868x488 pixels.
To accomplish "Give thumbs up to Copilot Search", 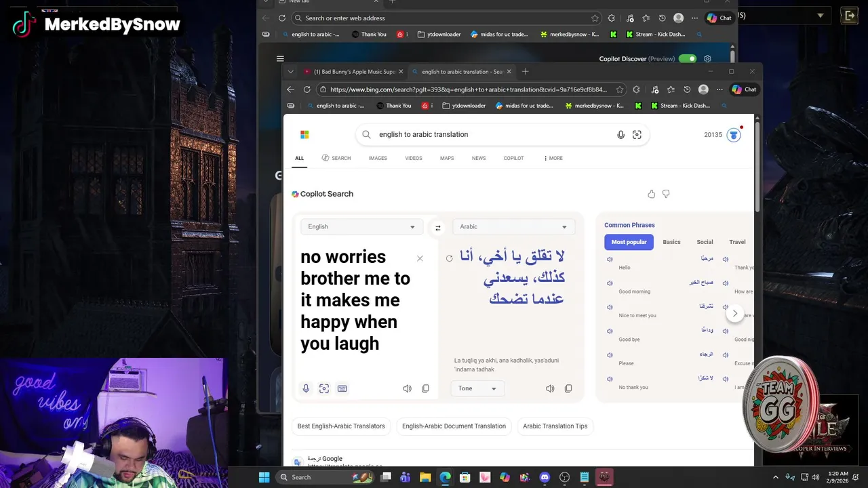I will tap(652, 194).
